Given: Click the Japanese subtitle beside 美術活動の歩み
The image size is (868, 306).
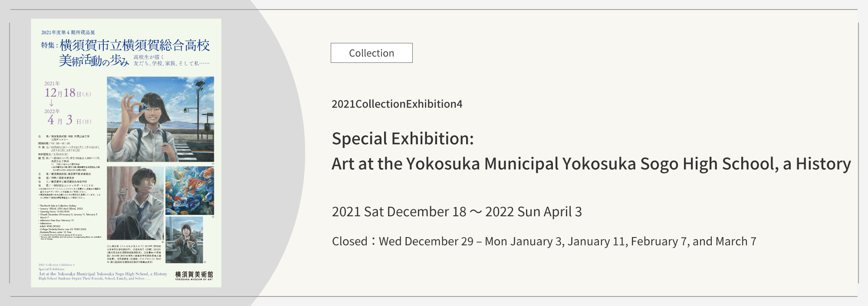Looking at the screenshot, I should click(x=171, y=60).
